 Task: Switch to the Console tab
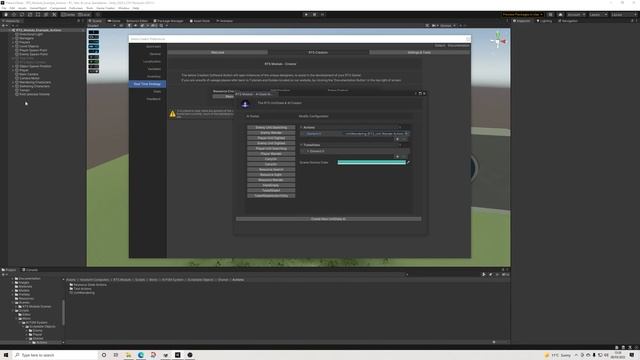click(x=30, y=270)
